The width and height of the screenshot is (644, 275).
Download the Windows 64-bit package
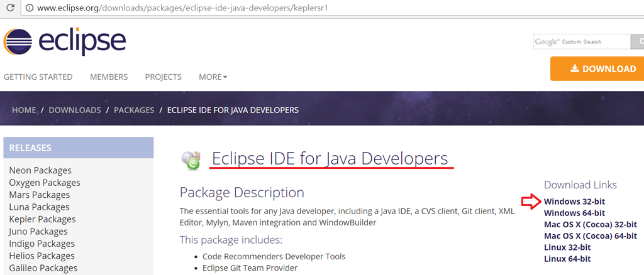pos(574,213)
